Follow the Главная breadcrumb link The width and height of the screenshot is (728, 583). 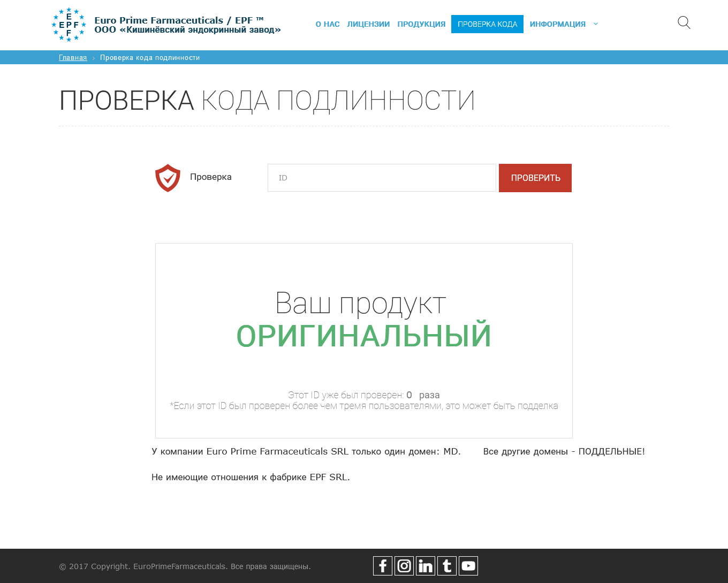click(x=73, y=58)
